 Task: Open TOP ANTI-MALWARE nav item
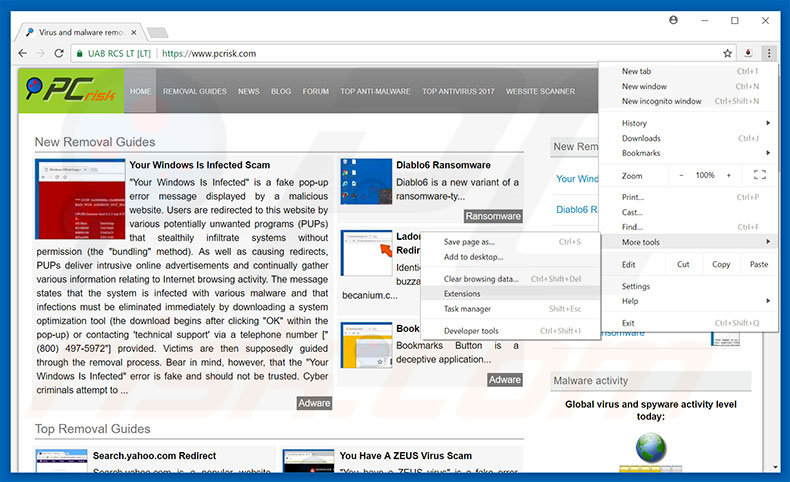(375, 91)
